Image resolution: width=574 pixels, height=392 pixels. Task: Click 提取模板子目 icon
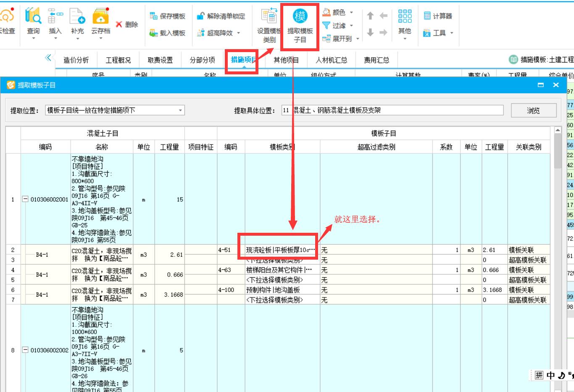click(300, 16)
